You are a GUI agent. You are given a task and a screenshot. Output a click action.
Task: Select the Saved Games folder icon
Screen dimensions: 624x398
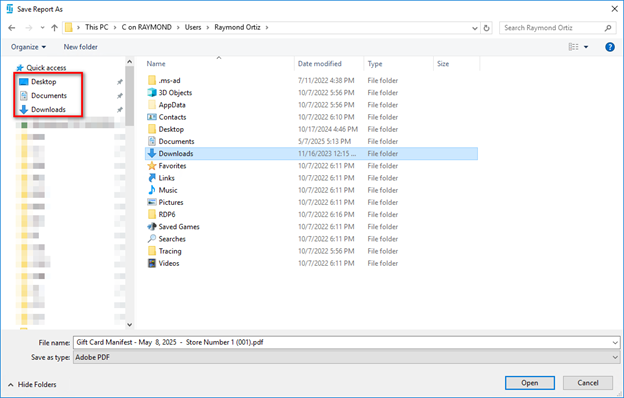tap(152, 227)
